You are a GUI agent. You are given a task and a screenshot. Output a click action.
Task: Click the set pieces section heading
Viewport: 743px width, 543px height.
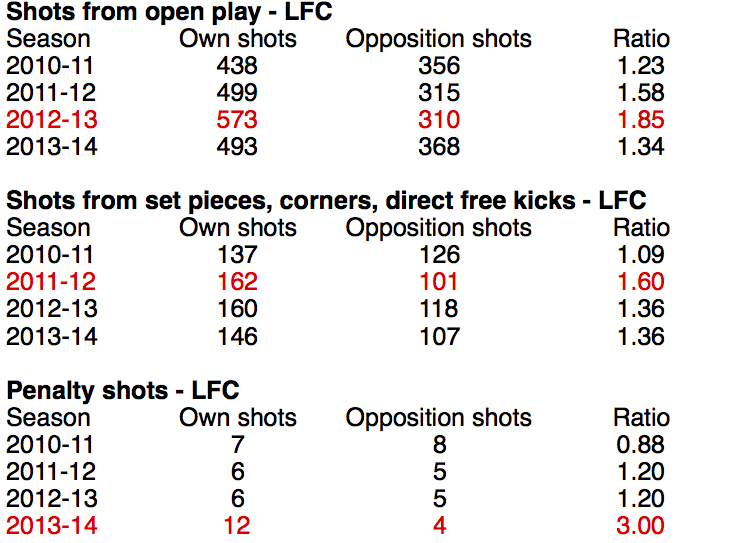[326, 201]
